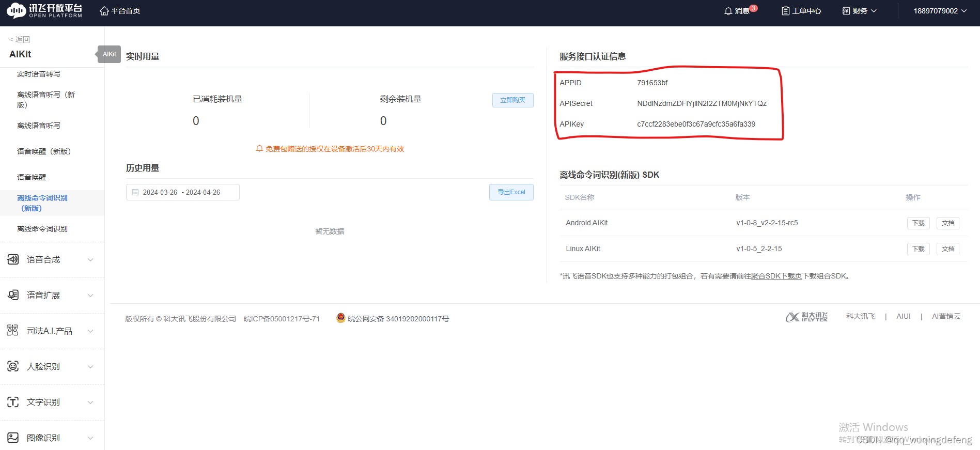
Task: Click the 导出Excel button
Action: pos(511,192)
